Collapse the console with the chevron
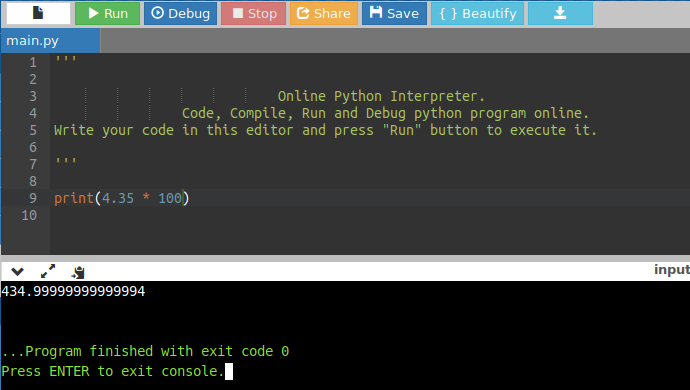This screenshot has width=690, height=390. tap(18, 272)
